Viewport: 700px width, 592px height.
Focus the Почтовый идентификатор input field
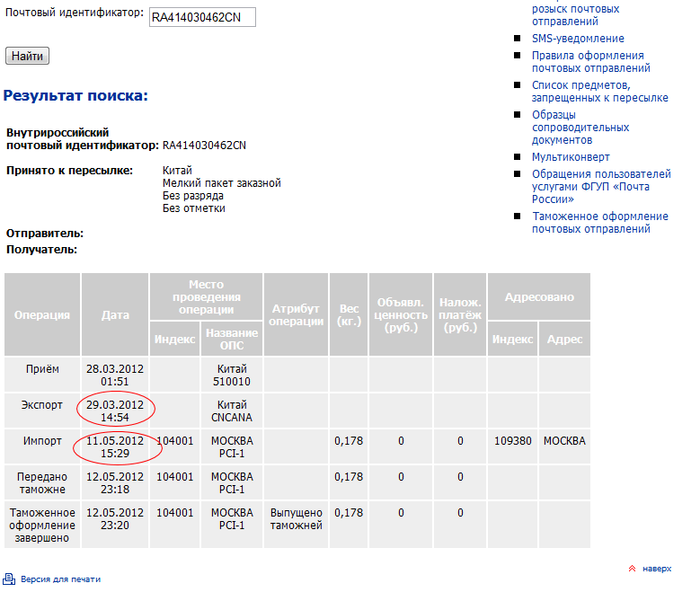(x=201, y=17)
